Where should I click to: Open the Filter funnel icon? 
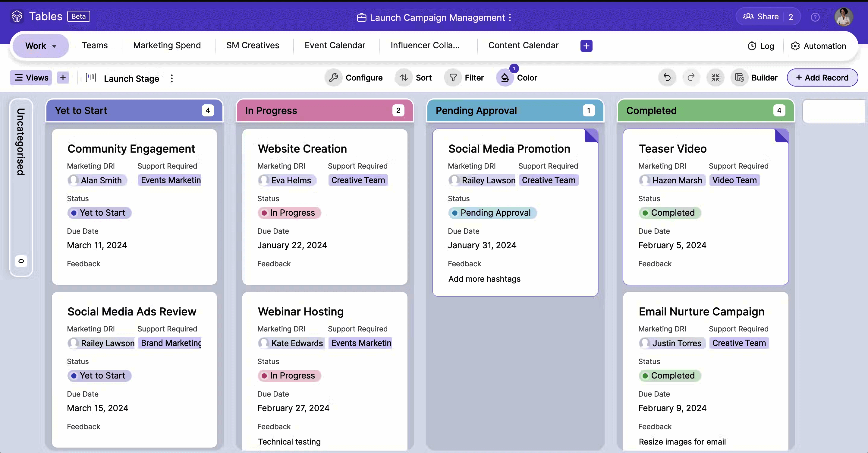tap(453, 78)
